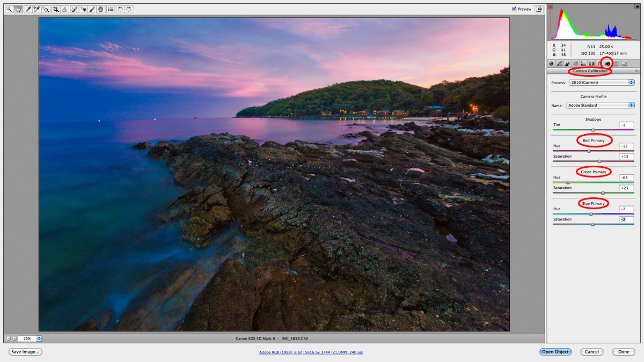The image size is (644, 362).
Task: Activate the Adjustment Brush tool
Action: pyautogui.click(x=92, y=9)
